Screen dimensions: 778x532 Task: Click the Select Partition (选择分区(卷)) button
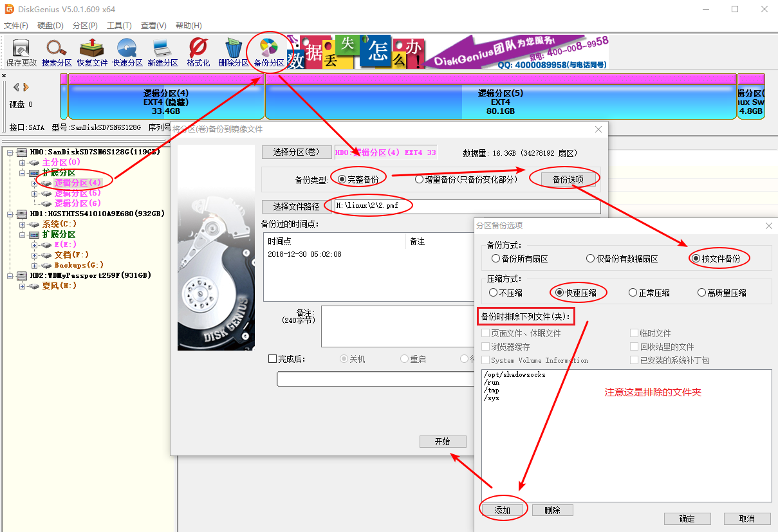tap(296, 152)
